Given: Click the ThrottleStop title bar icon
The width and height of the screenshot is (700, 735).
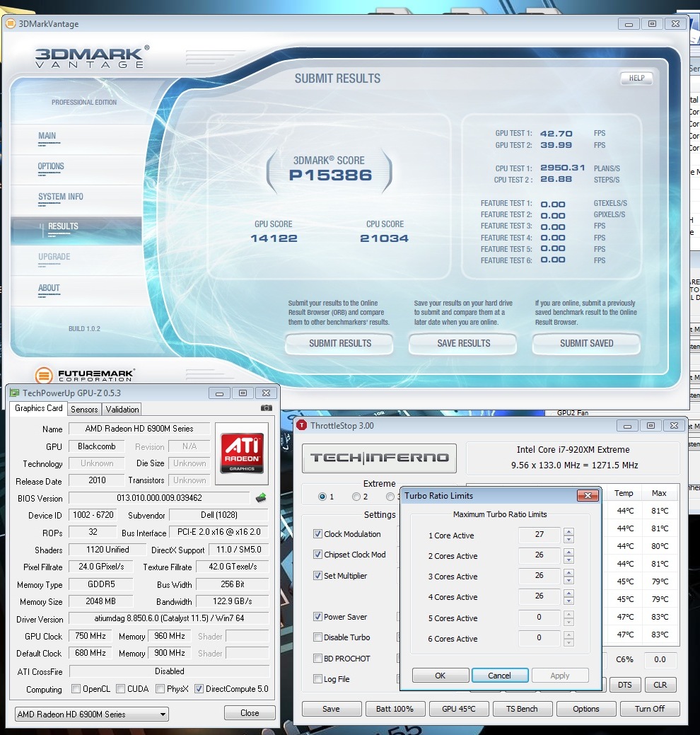Looking at the screenshot, I should pyautogui.click(x=302, y=425).
